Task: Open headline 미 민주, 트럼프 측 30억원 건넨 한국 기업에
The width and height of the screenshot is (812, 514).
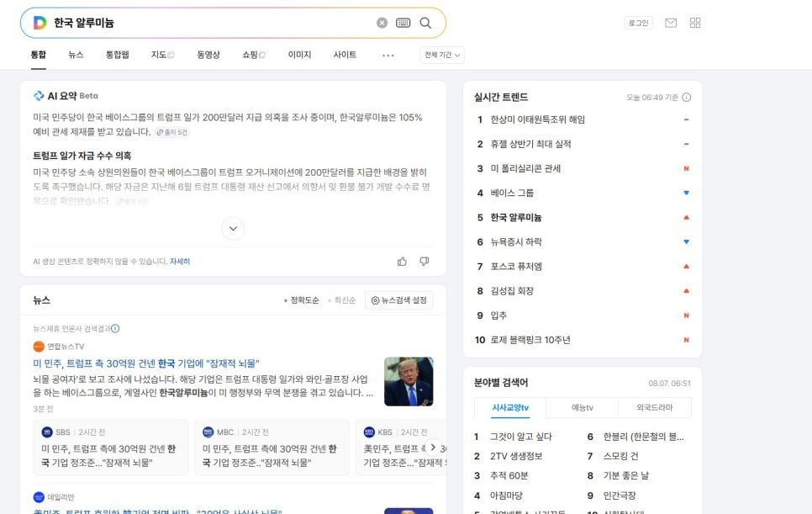Action: [146, 363]
